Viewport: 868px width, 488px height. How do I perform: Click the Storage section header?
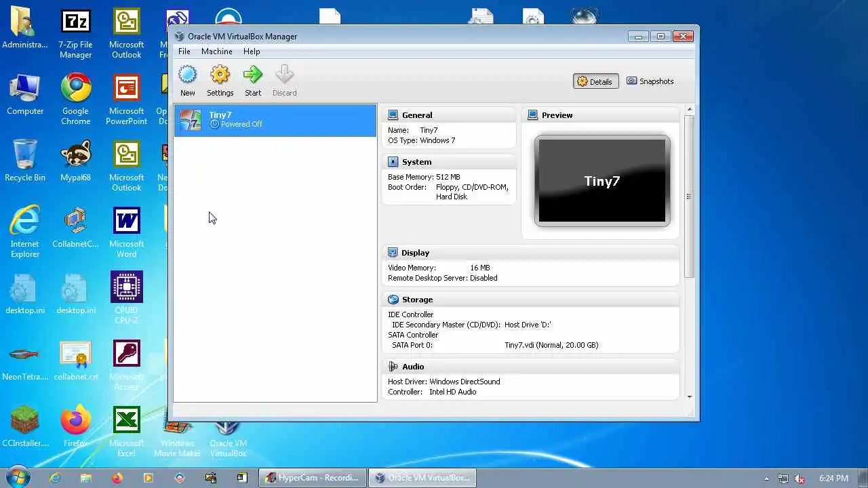530,300
